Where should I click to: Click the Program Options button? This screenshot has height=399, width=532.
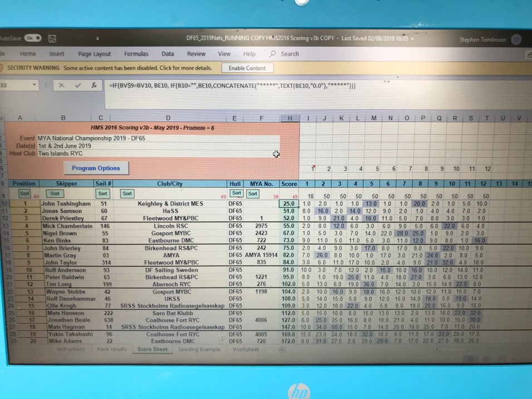96,168
